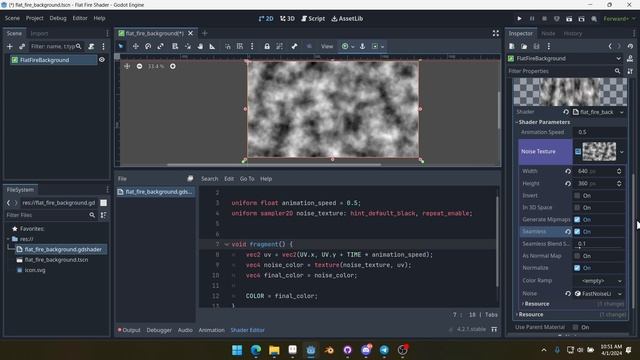Click the Inspector history back arrow

(x=610, y=47)
